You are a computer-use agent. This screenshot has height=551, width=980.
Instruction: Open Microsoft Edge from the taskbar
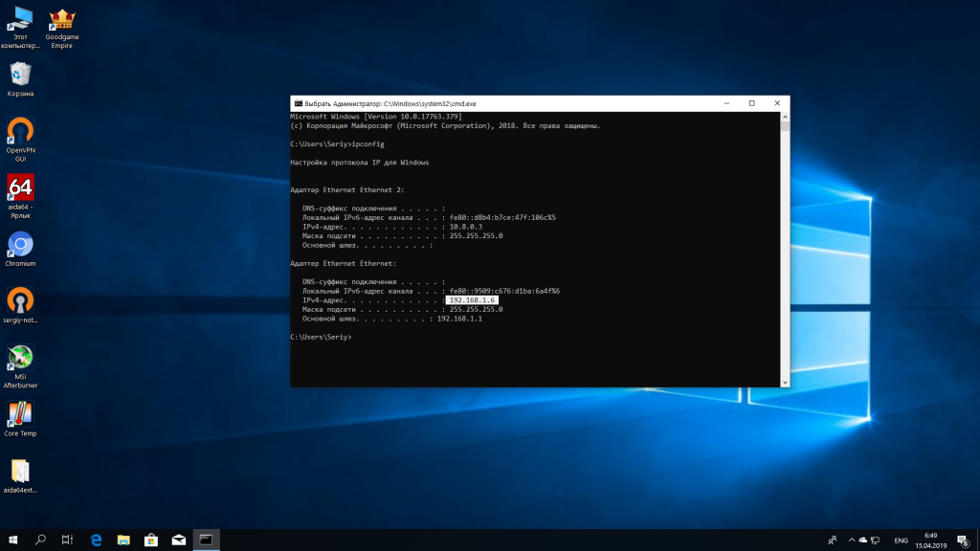[96, 540]
